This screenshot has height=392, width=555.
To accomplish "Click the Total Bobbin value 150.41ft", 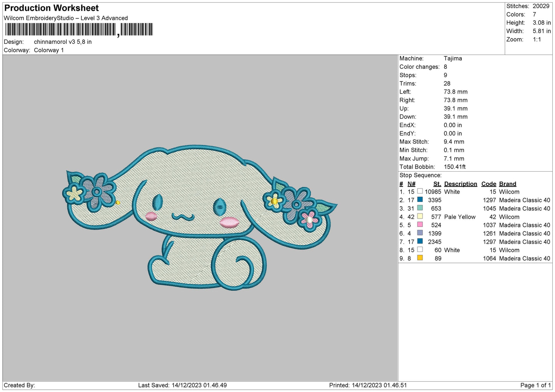I will (x=455, y=167).
